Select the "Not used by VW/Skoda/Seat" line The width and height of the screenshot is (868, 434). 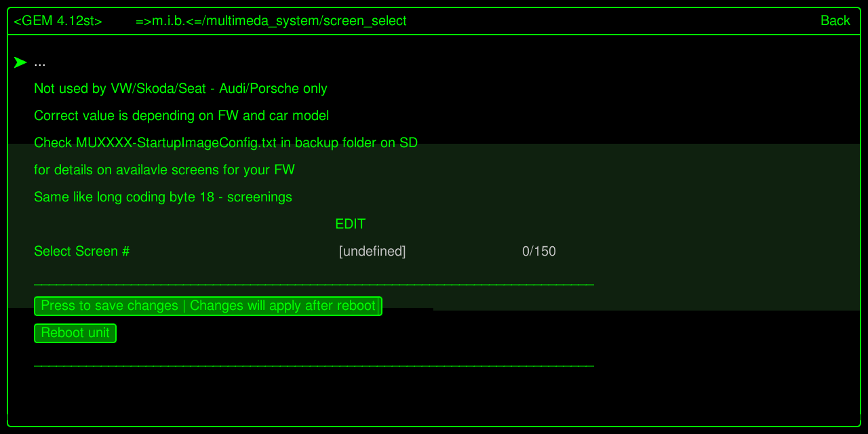click(x=180, y=89)
